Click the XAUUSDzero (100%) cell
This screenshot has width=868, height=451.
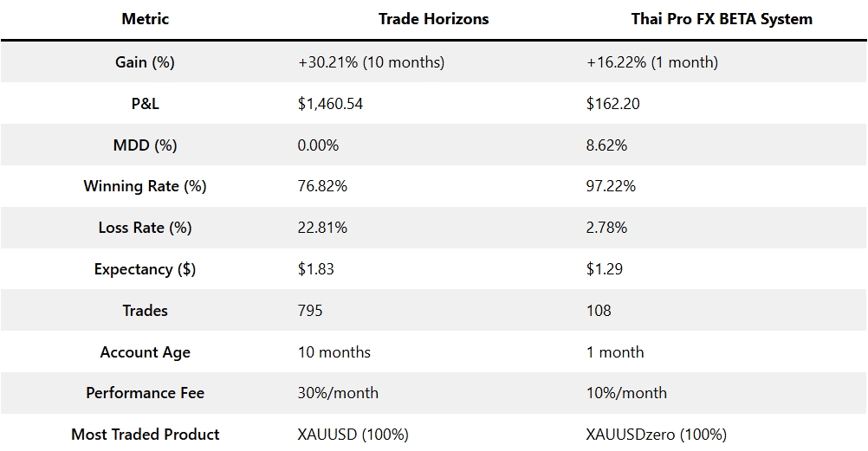(x=657, y=435)
